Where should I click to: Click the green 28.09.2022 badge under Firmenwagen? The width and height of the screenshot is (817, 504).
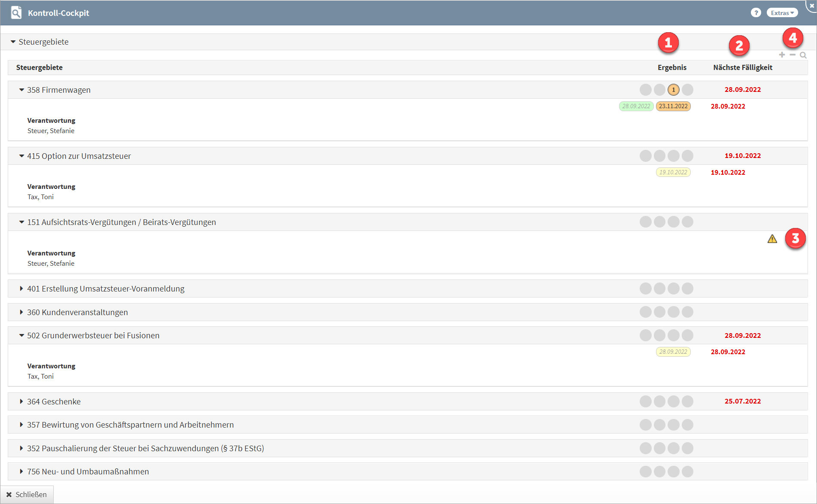(x=636, y=106)
